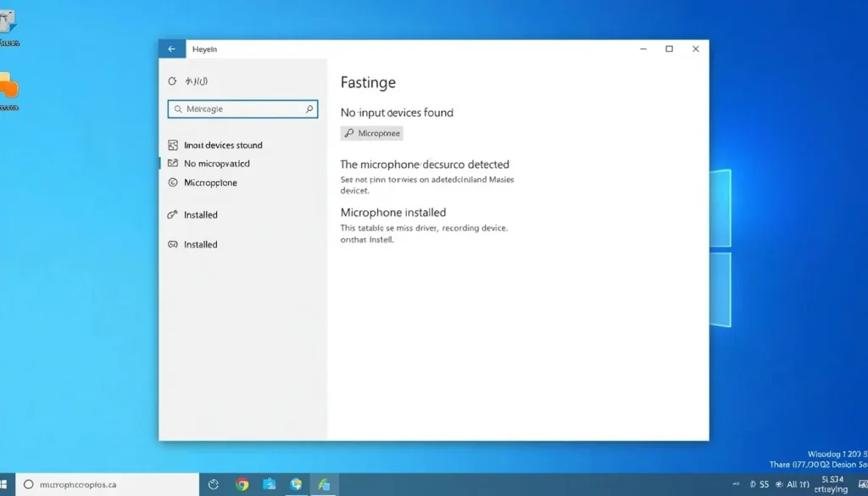The image size is (868, 496).
Task: Select the 'Microppione' sidebar entry
Action: pos(210,182)
